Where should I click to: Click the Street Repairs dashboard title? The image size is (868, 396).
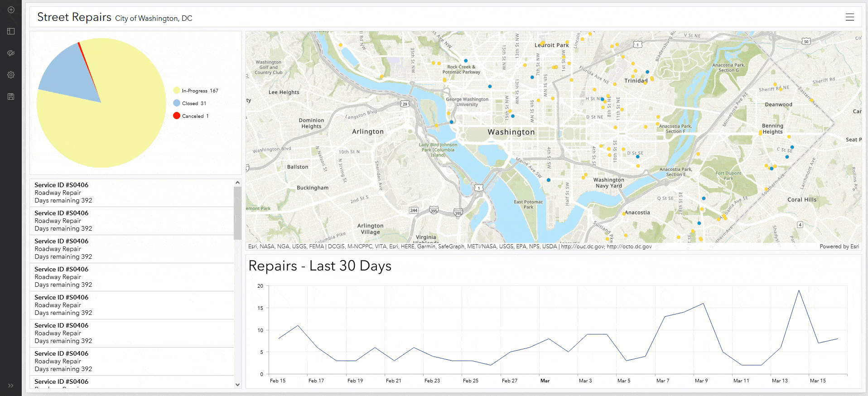pos(74,17)
